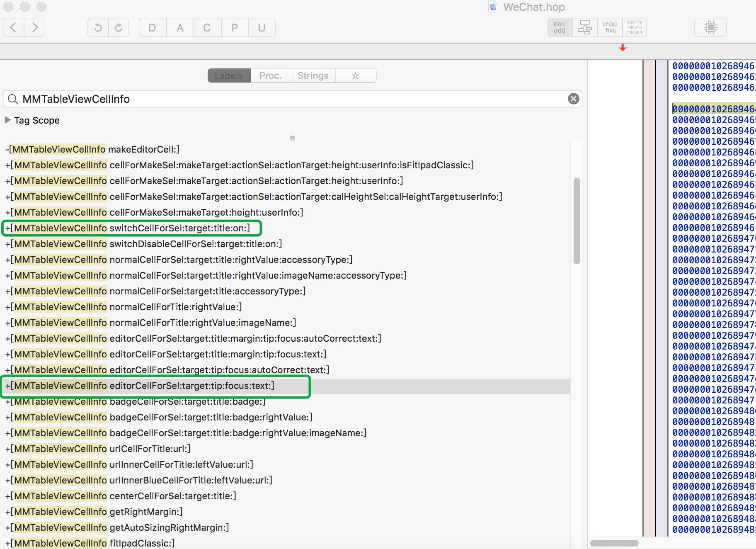Select urlInnerCellForTitle:leftValue:url: label
The width and height of the screenshot is (756, 549).
pyautogui.click(x=129, y=464)
